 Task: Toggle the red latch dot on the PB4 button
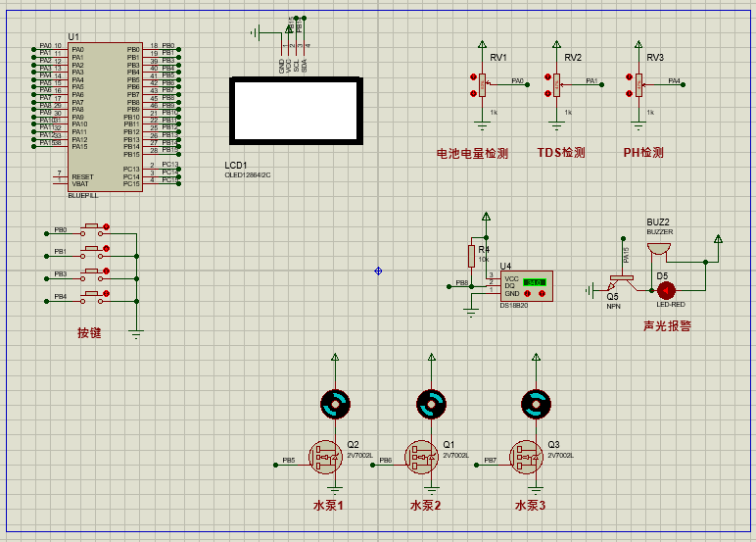click(106, 293)
